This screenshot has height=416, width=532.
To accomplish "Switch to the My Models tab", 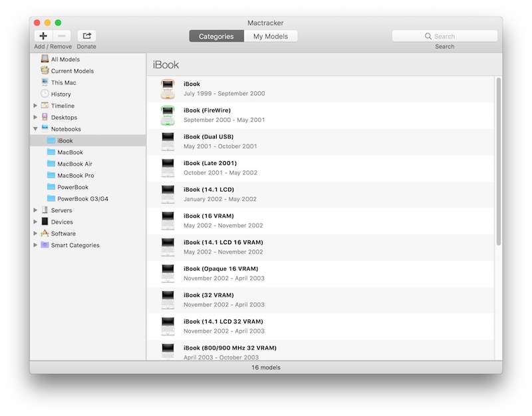I will (x=271, y=37).
